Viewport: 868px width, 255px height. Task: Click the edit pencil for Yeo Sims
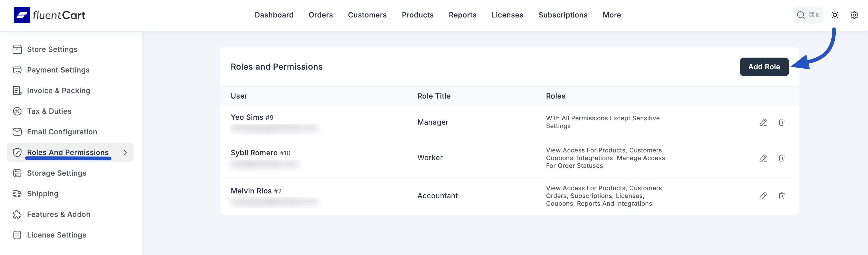tap(763, 122)
